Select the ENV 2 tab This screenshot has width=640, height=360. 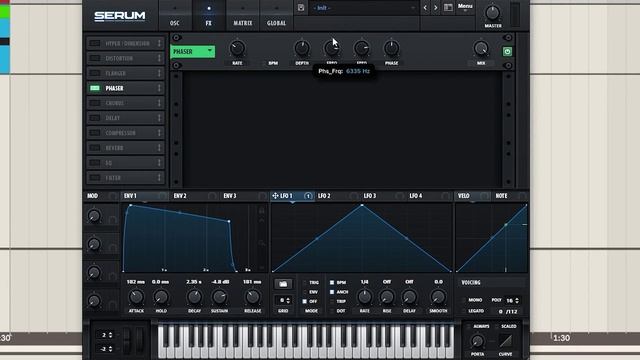[x=180, y=196]
